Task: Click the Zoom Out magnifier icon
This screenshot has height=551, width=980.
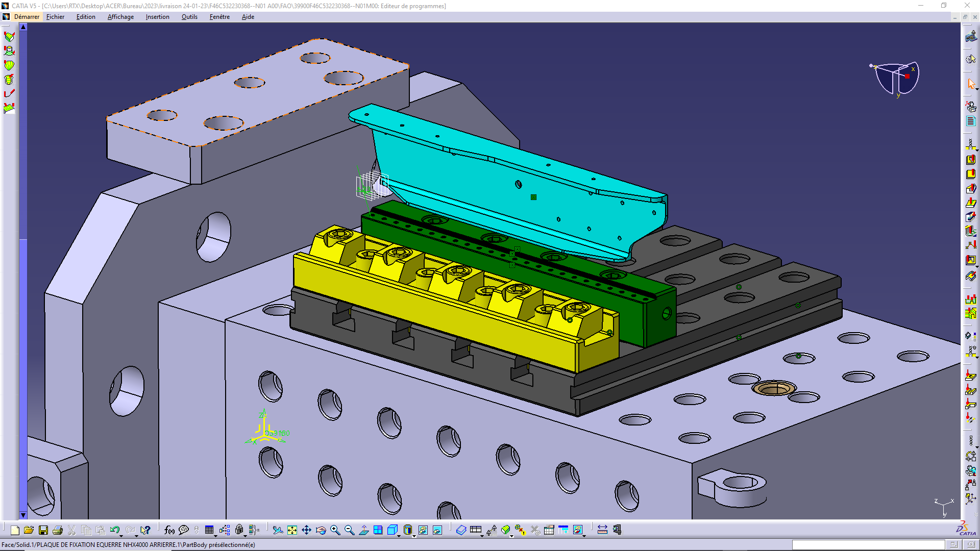Action: 349,530
